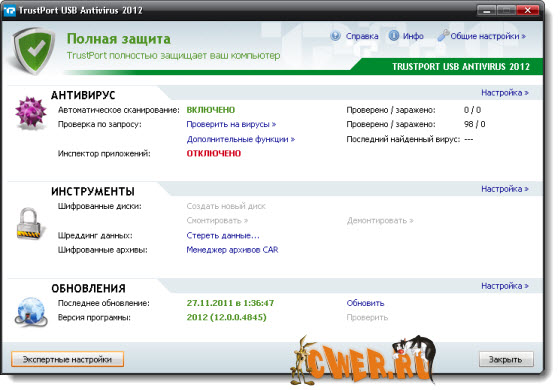Screen dimensions: 560x390
Task: Toggle the ВКЛЮЧЕНО automatic scanning status
Action: (211, 110)
